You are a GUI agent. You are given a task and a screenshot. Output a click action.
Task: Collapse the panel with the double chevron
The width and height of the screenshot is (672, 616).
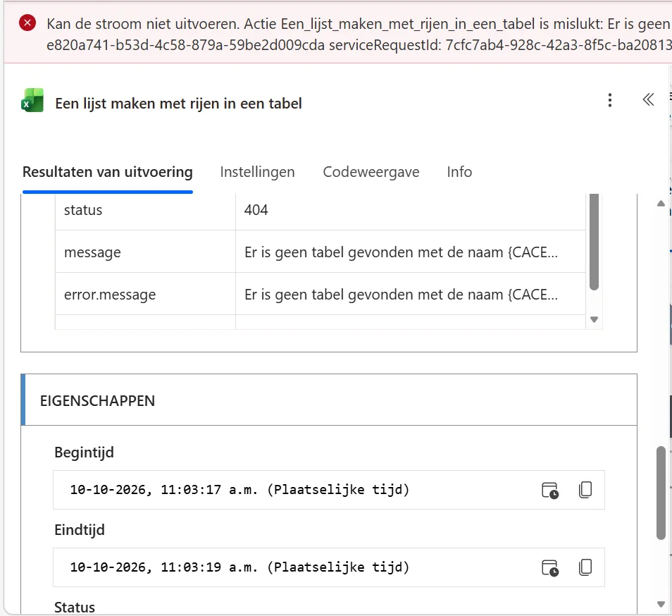(648, 100)
